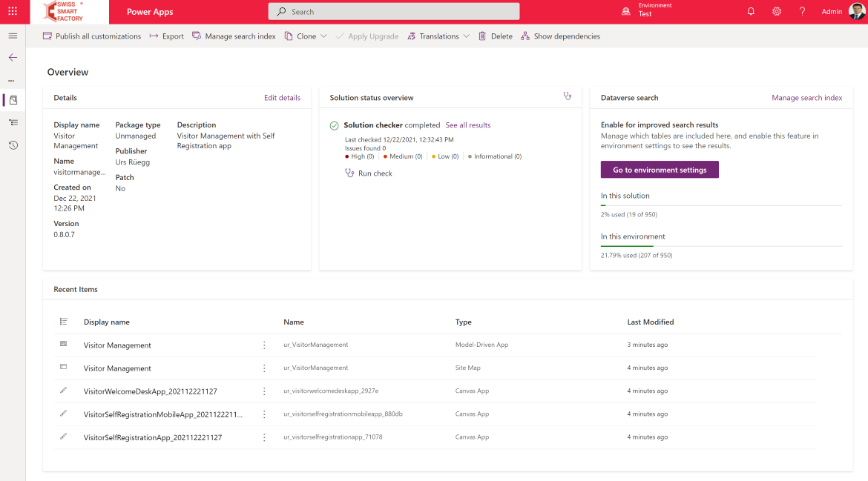Click Informational (0) issues filter
This screenshot has width=868, height=481.
[495, 156]
